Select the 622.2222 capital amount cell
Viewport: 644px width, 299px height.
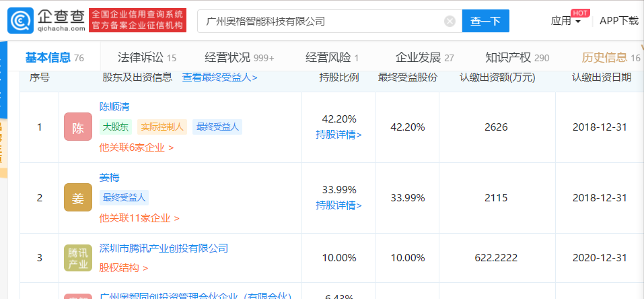click(x=496, y=258)
